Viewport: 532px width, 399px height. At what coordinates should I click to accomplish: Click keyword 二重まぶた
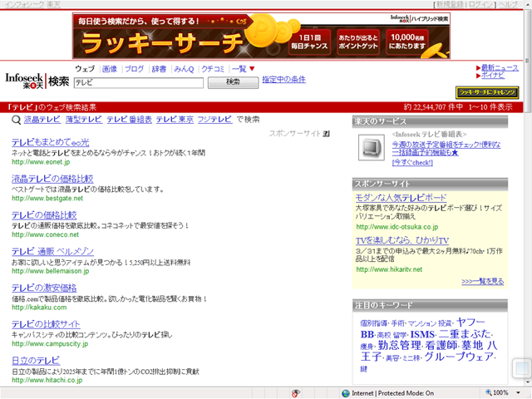point(465,334)
